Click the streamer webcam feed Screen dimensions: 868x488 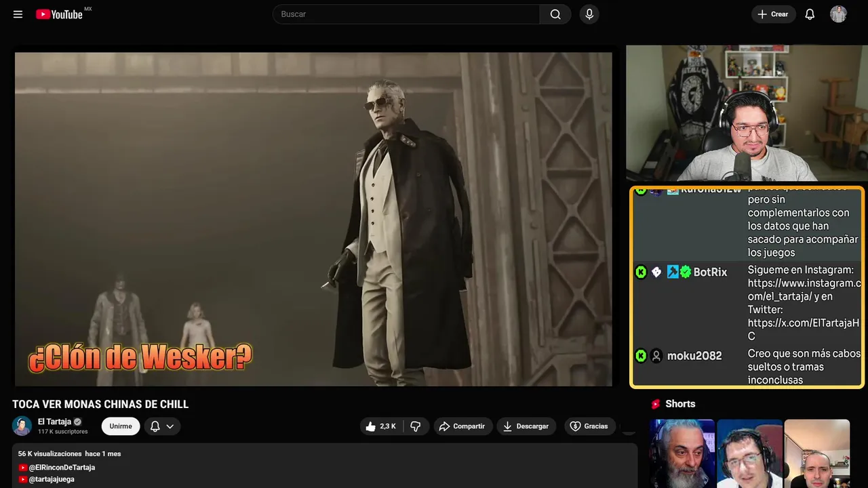pyautogui.click(x=747, y=113)
